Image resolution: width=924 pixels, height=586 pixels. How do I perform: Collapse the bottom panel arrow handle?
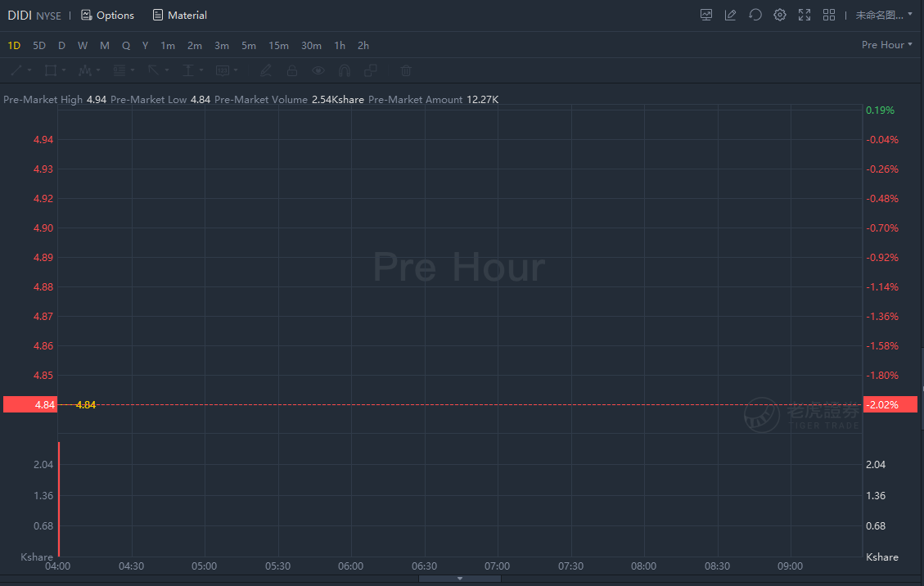(x=460, y=579)
